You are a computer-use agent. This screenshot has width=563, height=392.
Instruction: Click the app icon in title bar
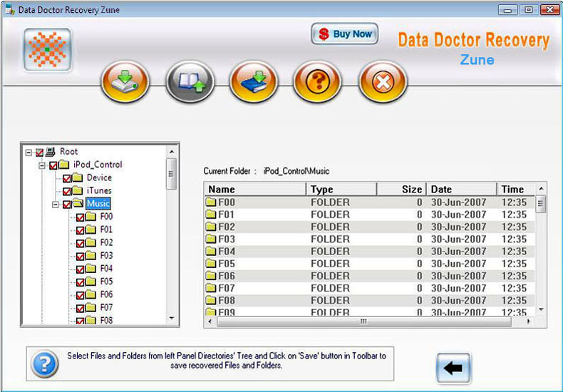(x=11, y=10)
